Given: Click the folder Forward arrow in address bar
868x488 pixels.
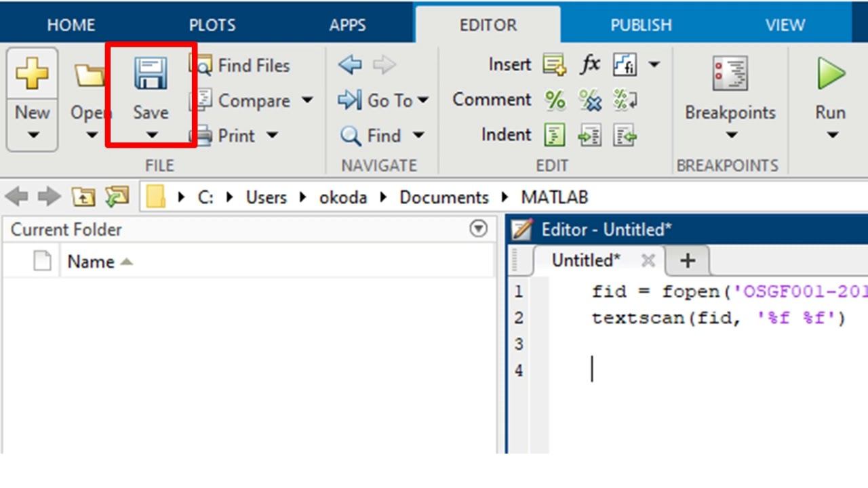Looking at the screenshot, I should [x=49, y=197].
